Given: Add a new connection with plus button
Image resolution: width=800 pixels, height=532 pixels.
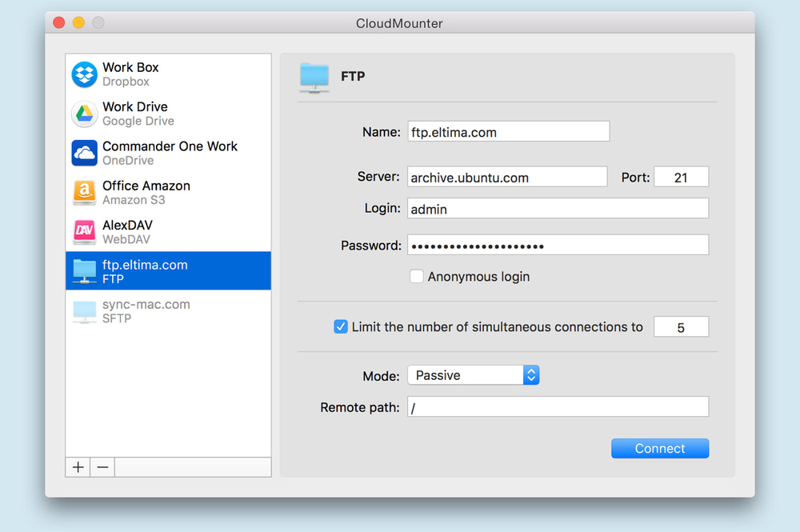Looking at the screenshot, I should point(78,467).
